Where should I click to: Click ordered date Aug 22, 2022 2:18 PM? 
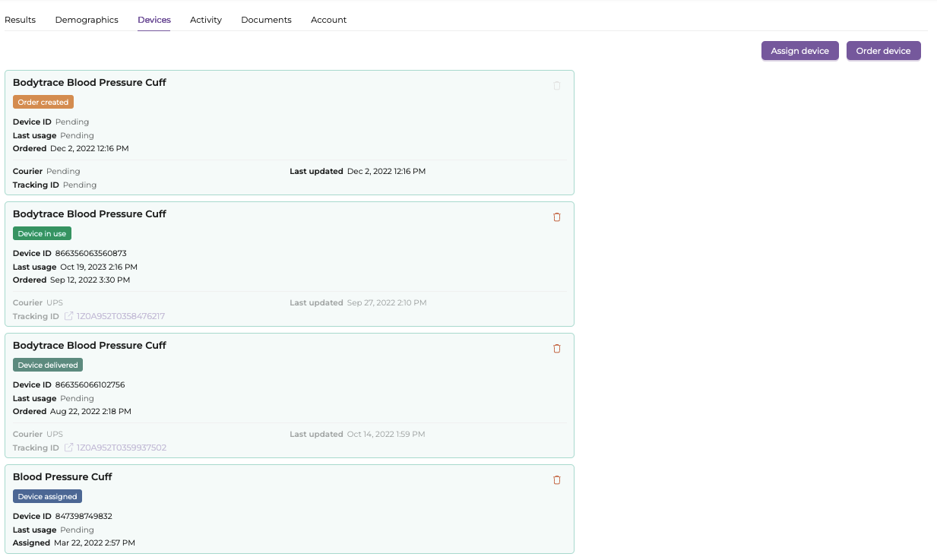[90, 411]
